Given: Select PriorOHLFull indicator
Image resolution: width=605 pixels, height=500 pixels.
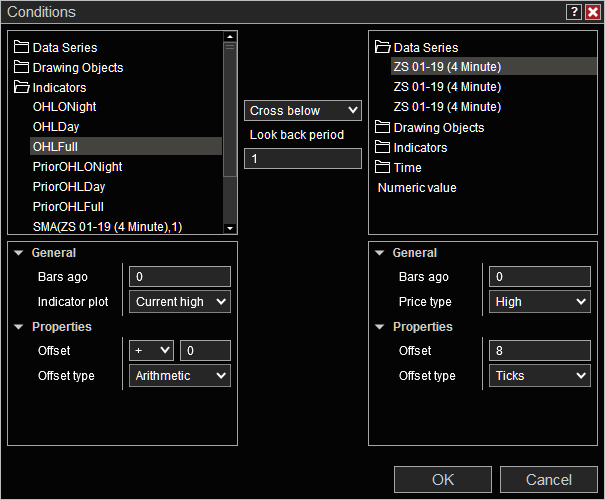Looking at the screenshot, I should coord(68,207).
